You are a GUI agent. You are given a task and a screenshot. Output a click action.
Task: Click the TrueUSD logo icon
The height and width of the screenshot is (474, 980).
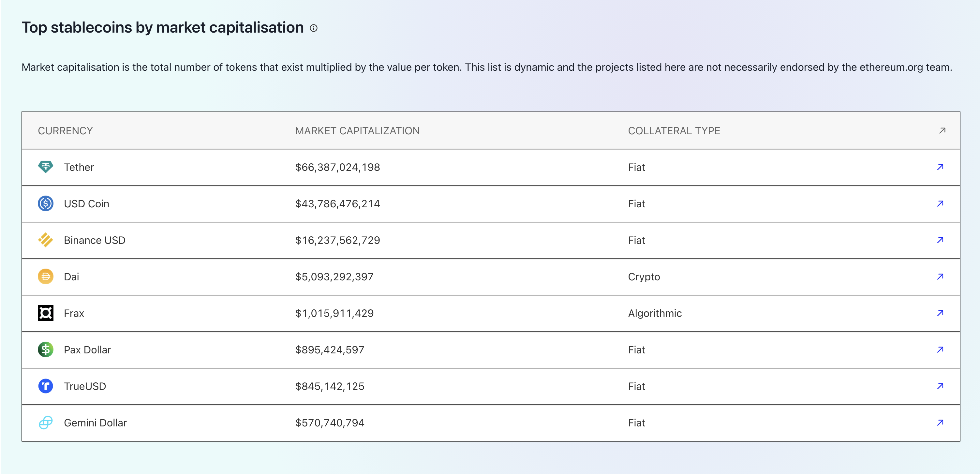[46, 386]
